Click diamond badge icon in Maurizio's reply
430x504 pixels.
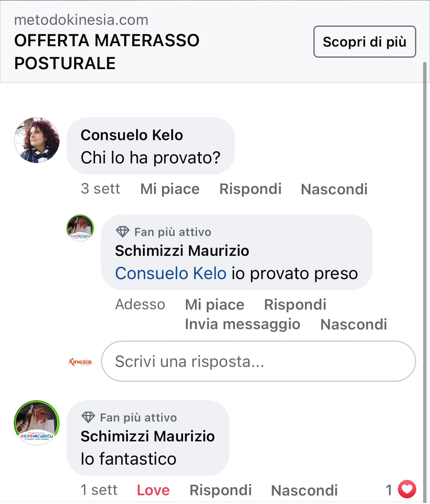(x=123, y=232)
